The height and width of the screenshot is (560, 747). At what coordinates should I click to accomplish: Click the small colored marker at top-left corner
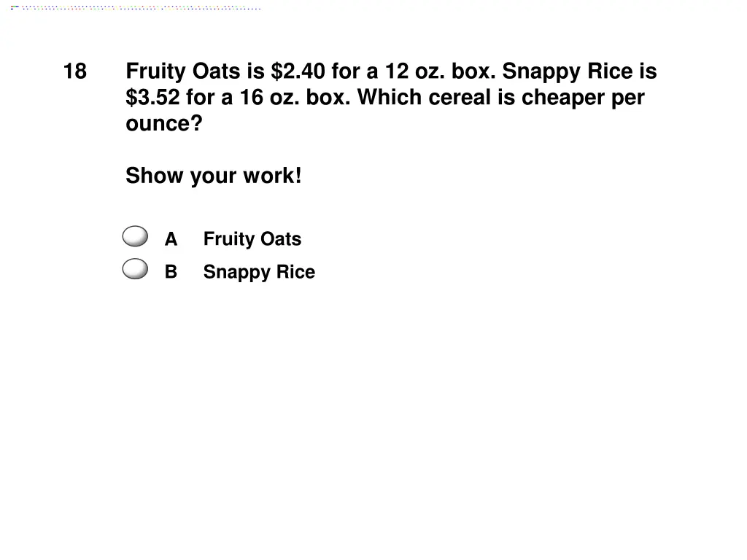tap(15, 7)
